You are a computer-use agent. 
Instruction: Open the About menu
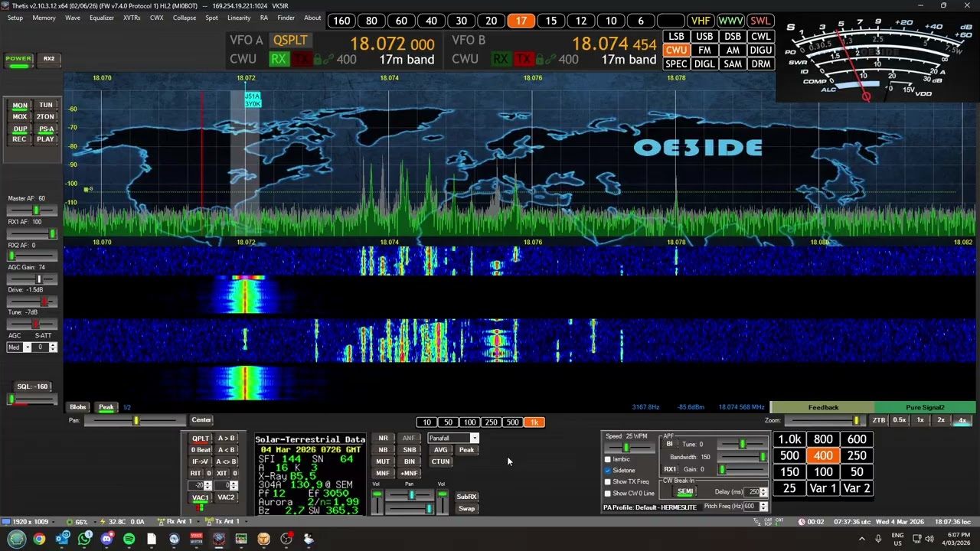312,18
